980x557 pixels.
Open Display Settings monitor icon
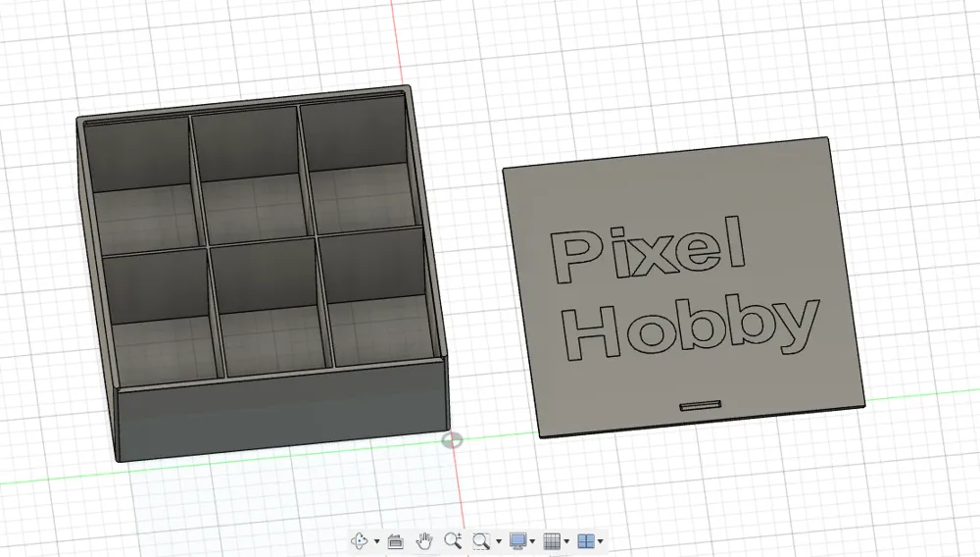coord(517,540)
